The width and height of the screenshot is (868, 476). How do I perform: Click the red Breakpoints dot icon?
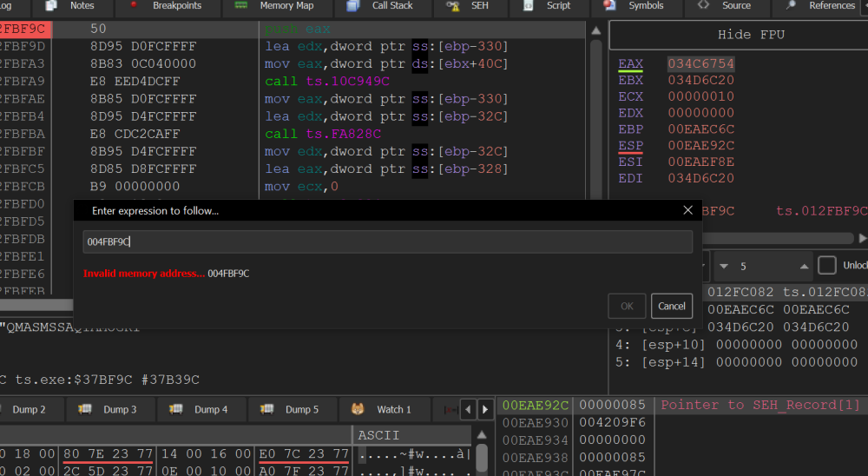click(134, 5)
